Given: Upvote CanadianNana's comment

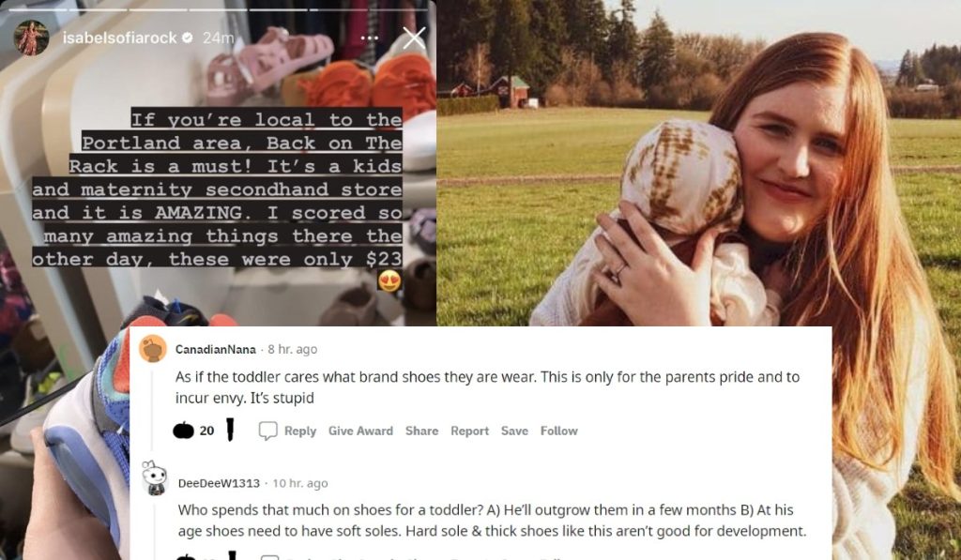Looking at the screenshot, I should (183, 431).
